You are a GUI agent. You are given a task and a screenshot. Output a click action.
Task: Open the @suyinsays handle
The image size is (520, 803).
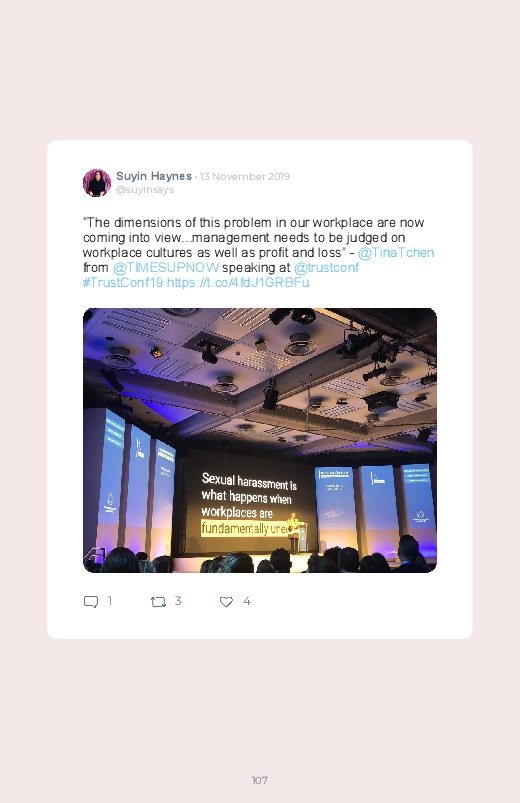point(145,190)
